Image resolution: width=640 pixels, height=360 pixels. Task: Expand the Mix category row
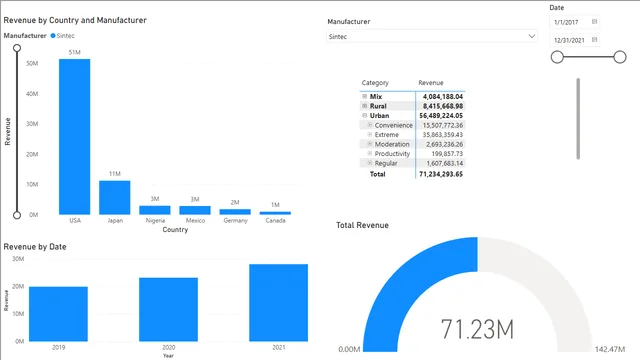click(364, 96)
